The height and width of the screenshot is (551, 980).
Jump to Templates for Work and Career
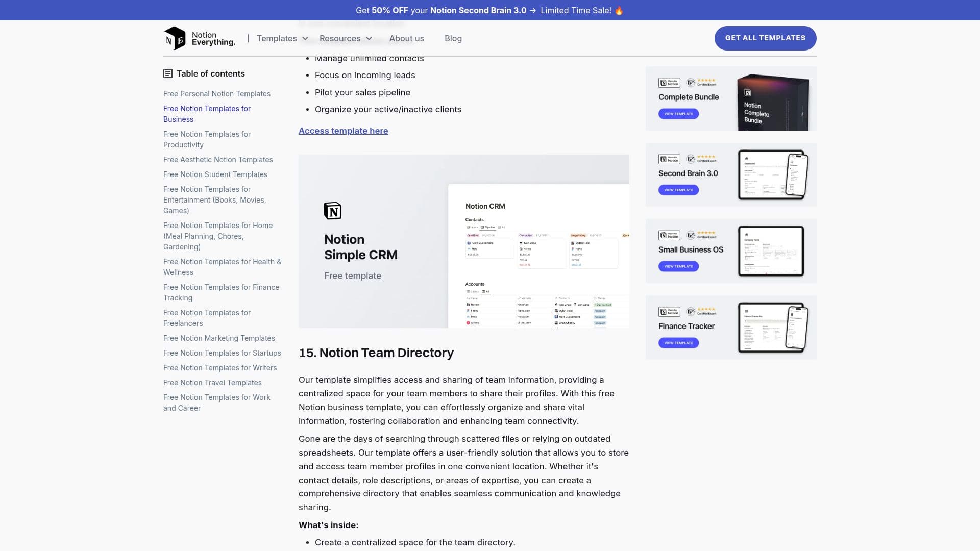216,403
